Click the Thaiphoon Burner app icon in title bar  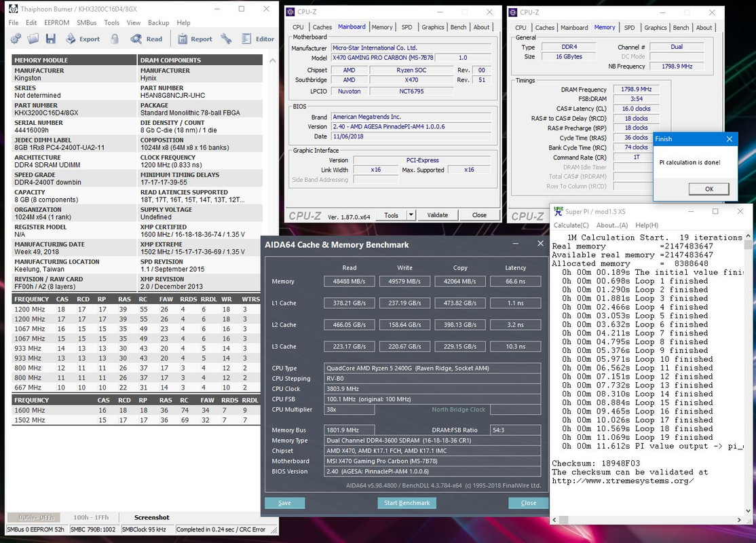pyautogui.click(x=14, y=9)
